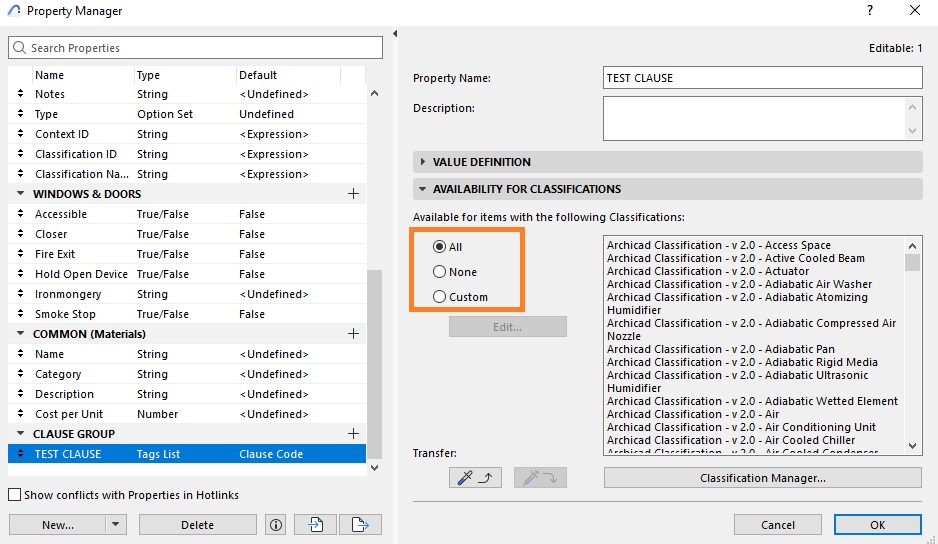Click the Description text box
Image resolution: width=938 pixels, height=544 pixels.
click(755, 118)
